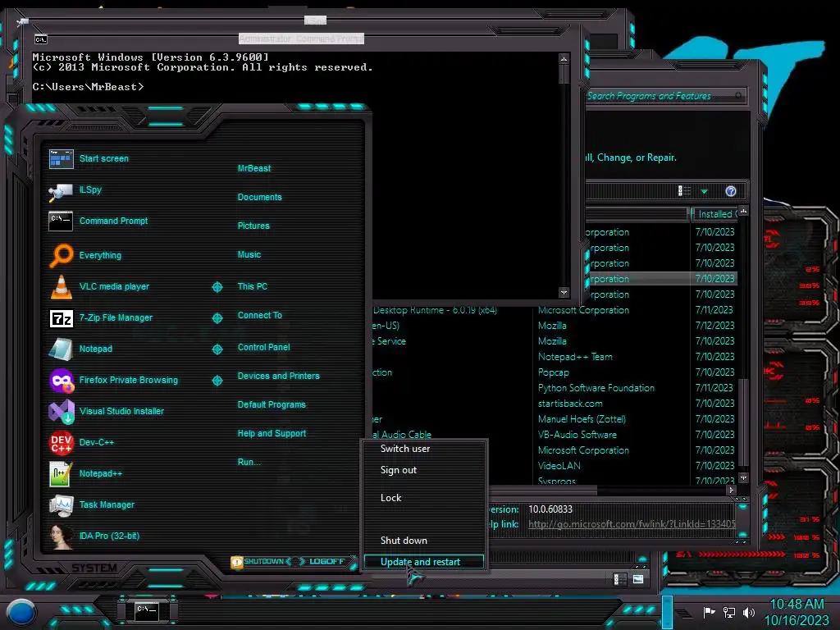
Task: Click the Start orb on taskbar
Action: click(x=21, y=612)
